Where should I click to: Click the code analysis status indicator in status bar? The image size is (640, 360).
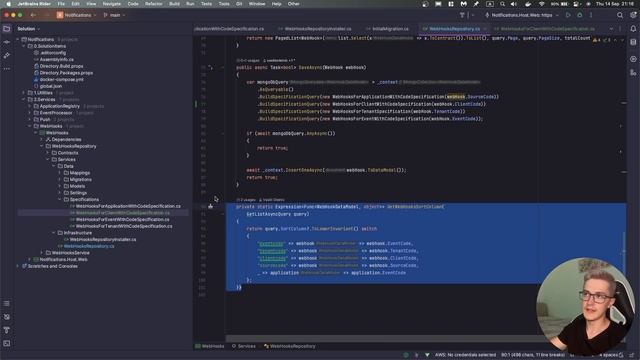[406, 355]
